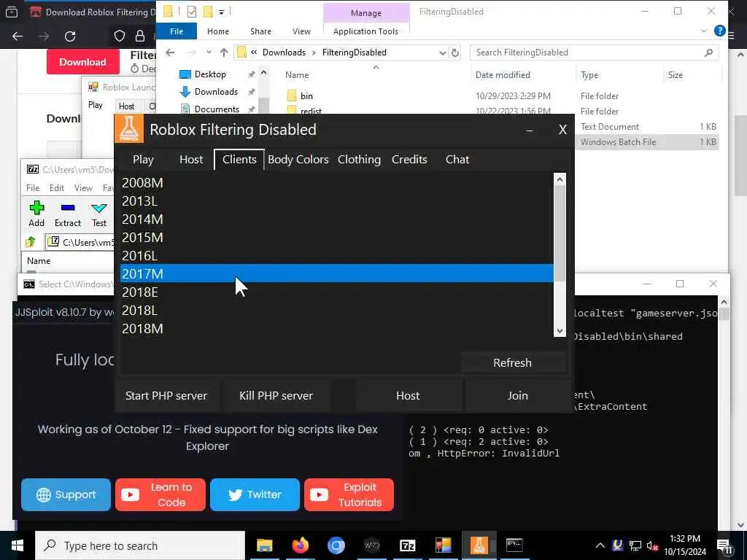The image size is (747, 560).
Task: Select Desktop in Explorer quick access
Action: [210, 74]
